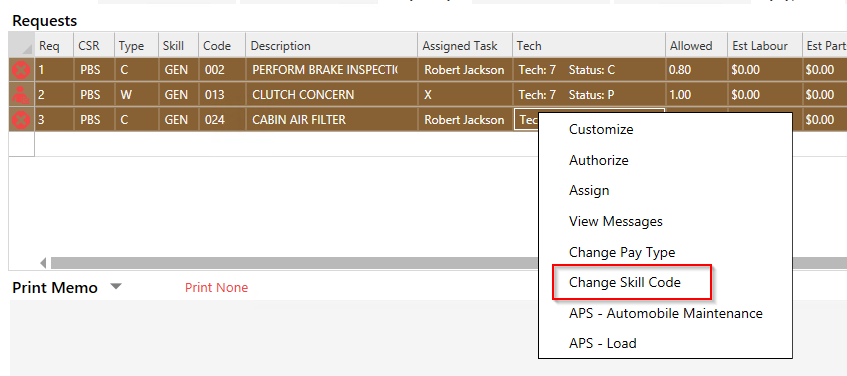Click the red X icon on request 3

point(22,119)
